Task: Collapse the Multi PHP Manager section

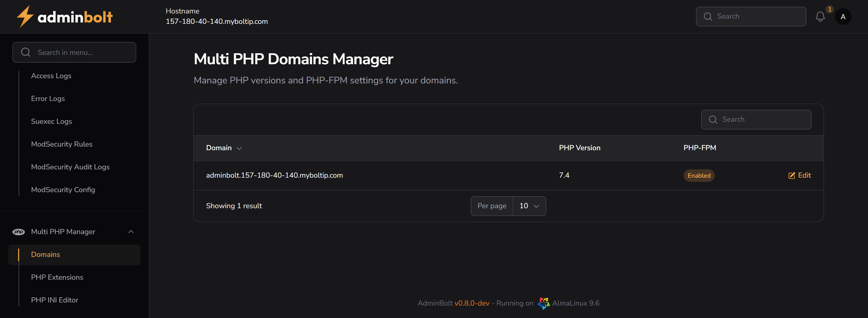Action: pyautogui.click(x=131, y=232)
